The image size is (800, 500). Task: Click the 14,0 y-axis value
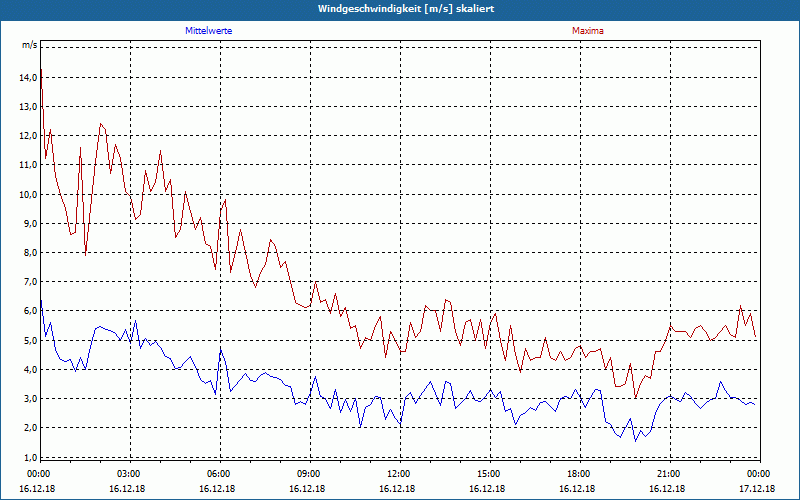click(29, 78)
